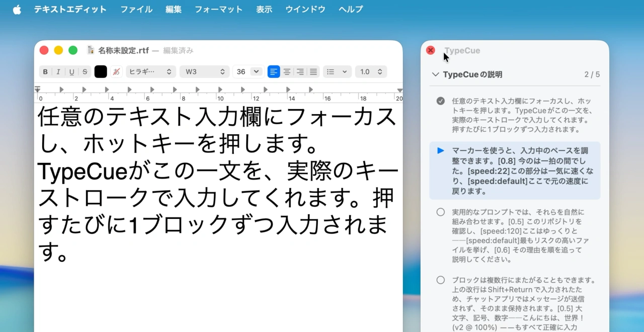The width and height of the screenshot is (644, 332).
Task: Click the tab stop near ruler mark 2
Action: tap(84, 90)
